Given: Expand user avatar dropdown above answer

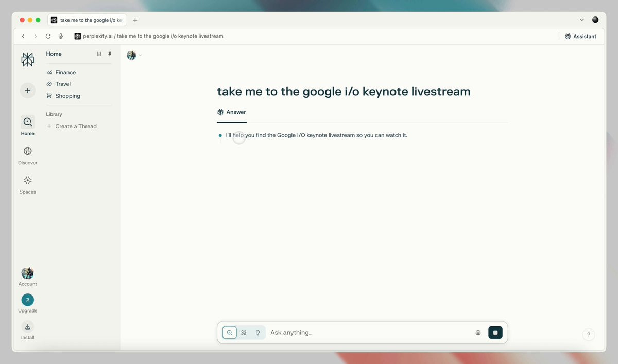Looking at the screenshot, I should coord(134,56).
